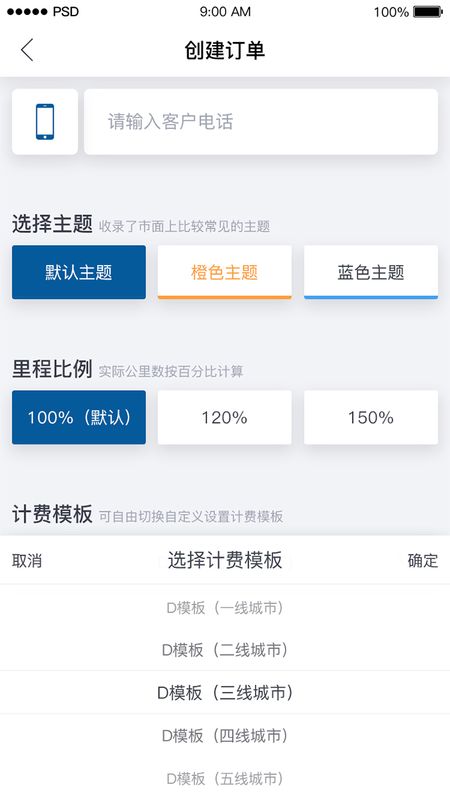Choose the 150% mileage ratio
This screenshot has height=800, width=450.
tap(371, 417)
